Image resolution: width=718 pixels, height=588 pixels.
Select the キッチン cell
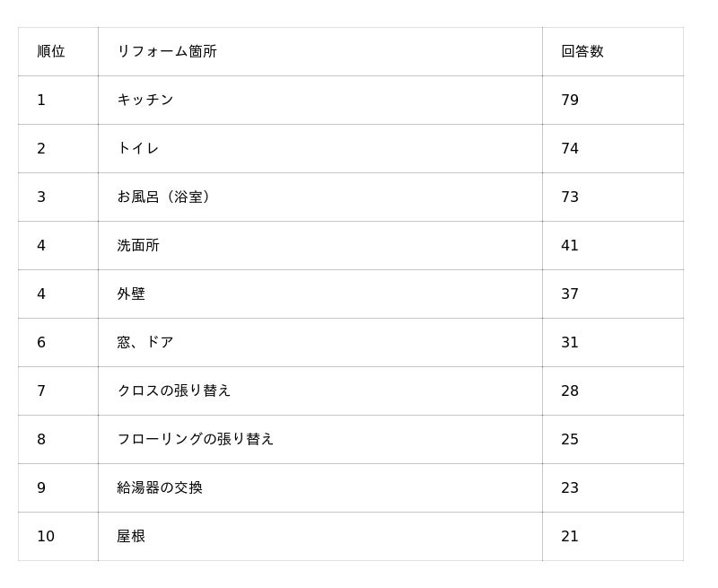point(145,100)
